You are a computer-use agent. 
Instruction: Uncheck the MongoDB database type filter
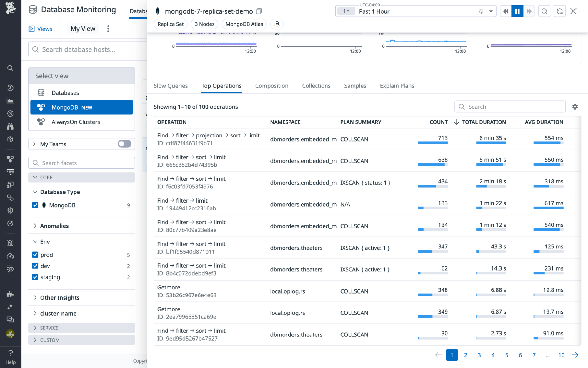[35, 205]
